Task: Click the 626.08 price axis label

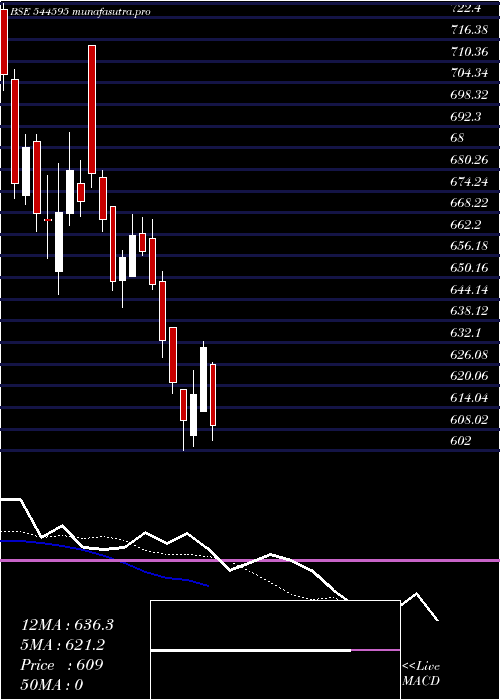Action: 470,354
